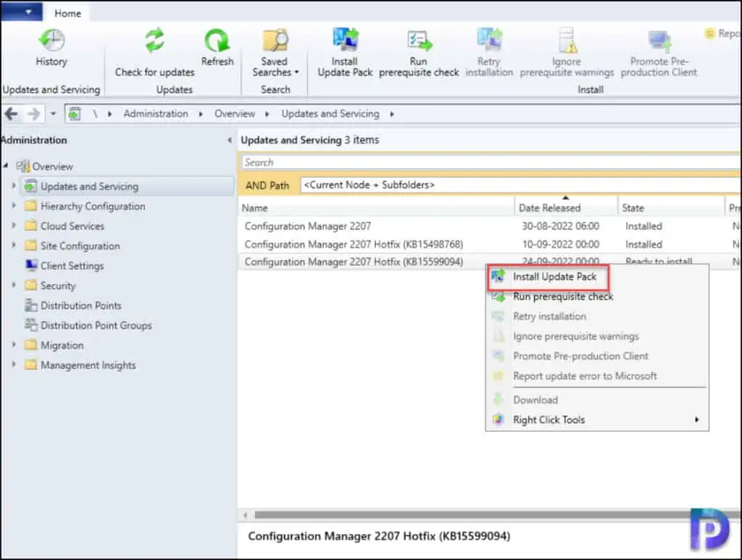This screenshot has width=742, height=560.
Task: Open the application menu dropdown button
Action: (x=21, y=12)
